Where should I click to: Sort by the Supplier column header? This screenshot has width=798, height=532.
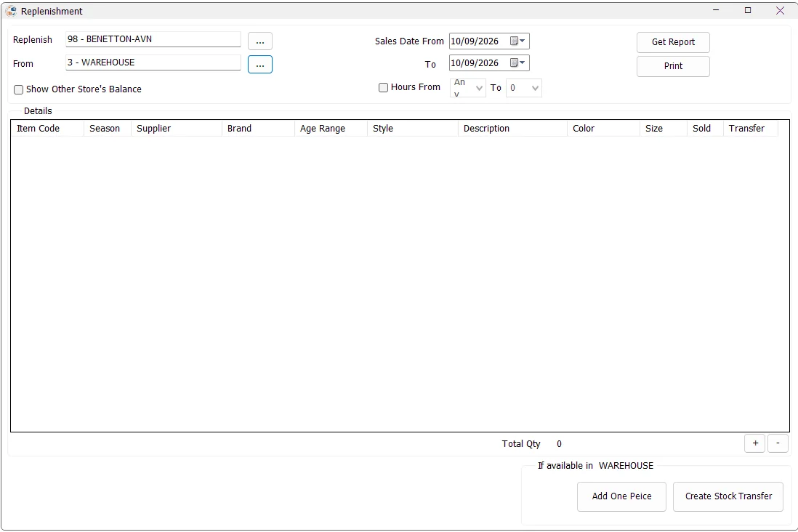click(x=176, y=129)
